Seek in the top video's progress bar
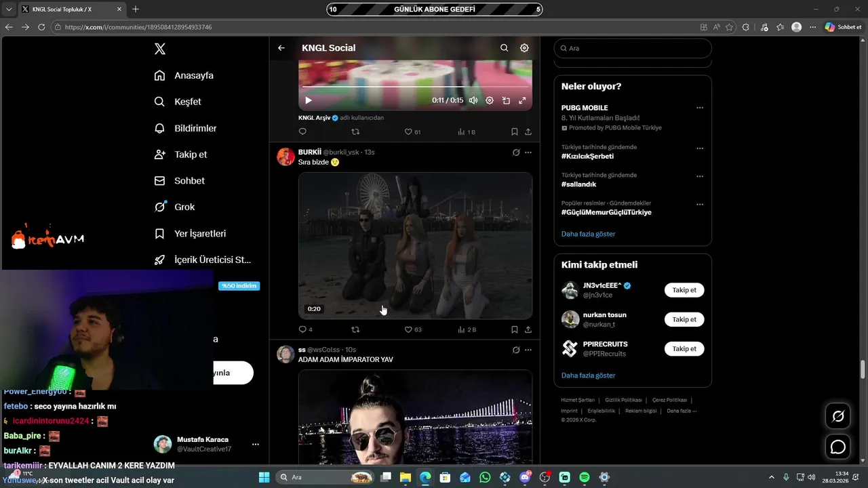This screenshot has height=488, width=868. [415, 87]
